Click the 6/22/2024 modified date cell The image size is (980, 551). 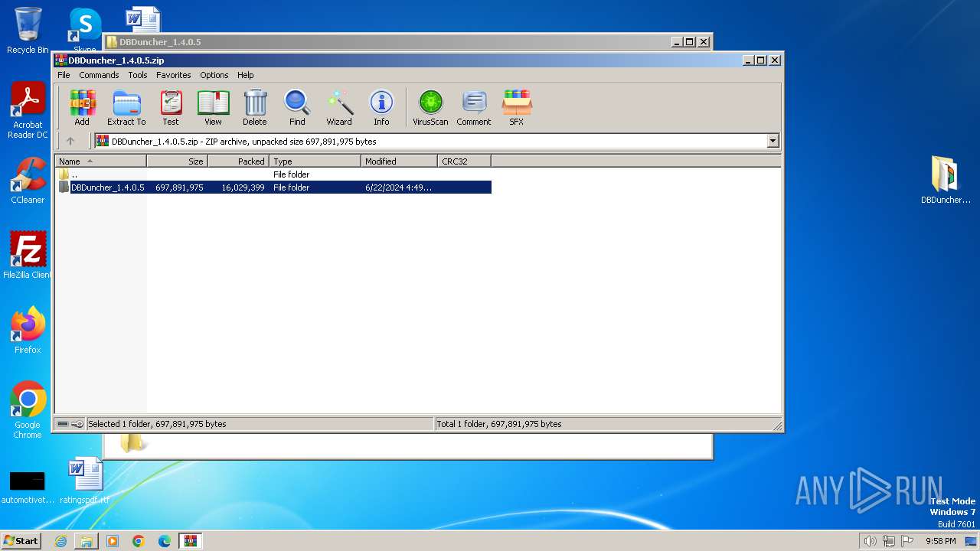tap(398, 187)
